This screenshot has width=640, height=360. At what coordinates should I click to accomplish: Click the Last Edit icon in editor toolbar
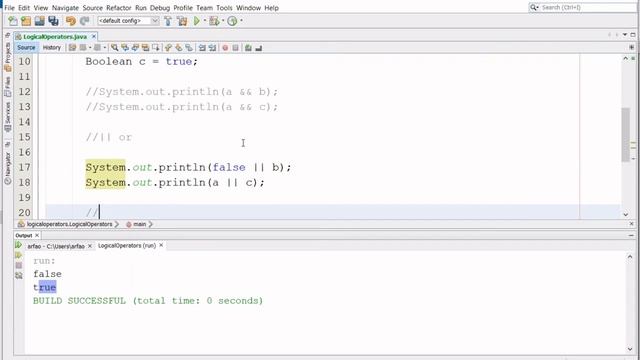(73, 48)
